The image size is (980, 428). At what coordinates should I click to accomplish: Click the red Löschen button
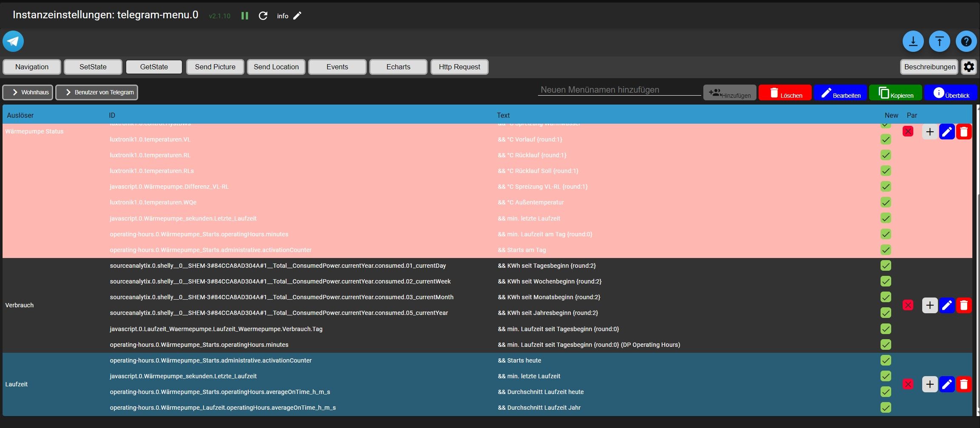785,93
